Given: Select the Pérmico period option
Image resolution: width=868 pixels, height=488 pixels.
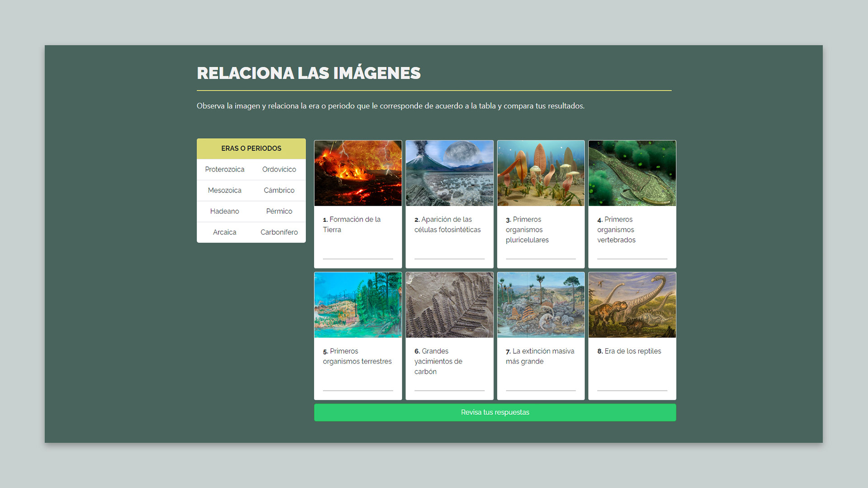Looking at the screenshot, I should click(x=279, y=211).
